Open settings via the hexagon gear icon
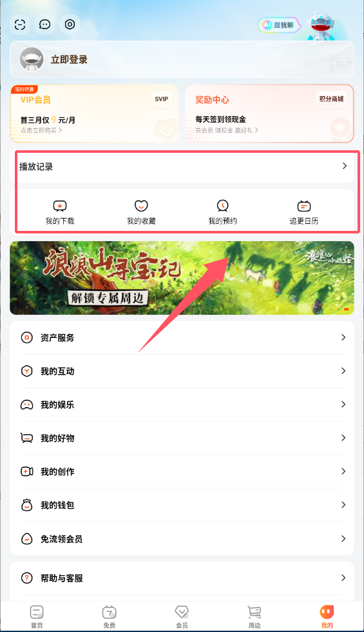 coord(70,25)
